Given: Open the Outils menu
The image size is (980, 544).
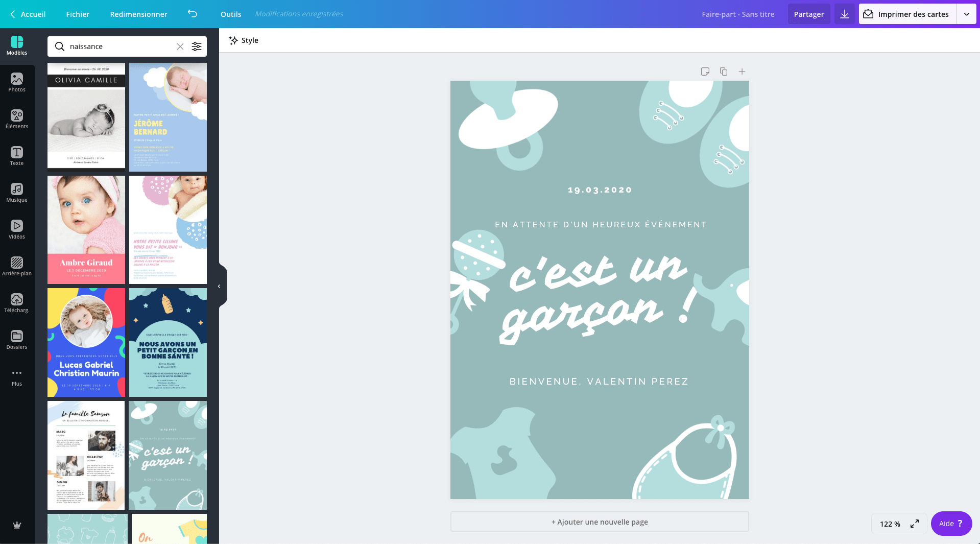Looking at the screenshot, I should pyautogui.click(x=231, y=14).
